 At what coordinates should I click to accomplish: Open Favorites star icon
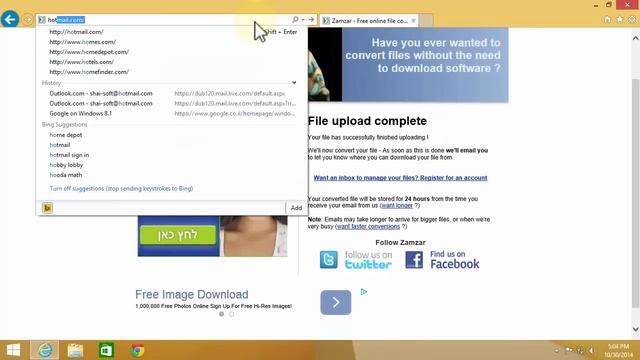coord(620,19)
